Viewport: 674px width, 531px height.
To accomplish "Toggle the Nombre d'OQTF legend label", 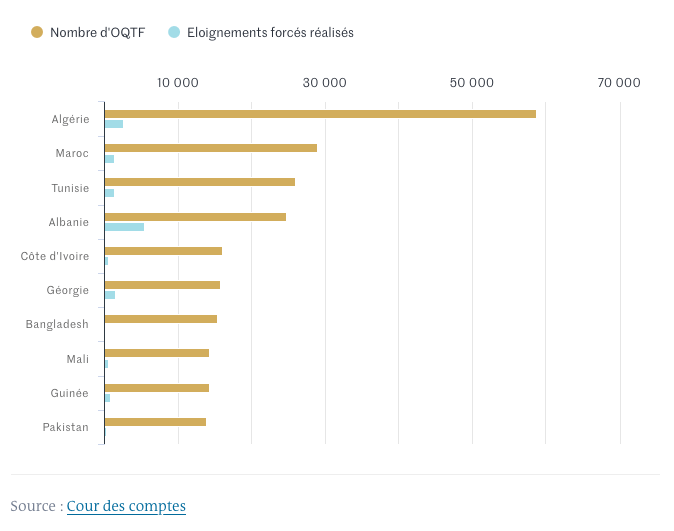I will click(x=97, y=32).
